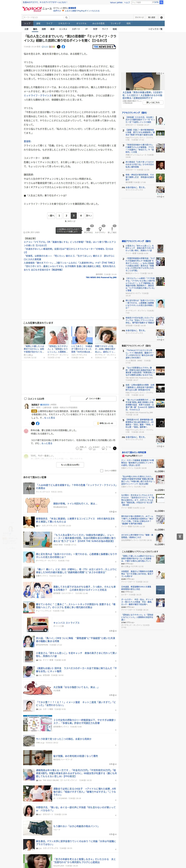The height and width of the screenshot is (868, 186).
Task: Click the web search magnifier button at top
Action: [x=161, y=2]
